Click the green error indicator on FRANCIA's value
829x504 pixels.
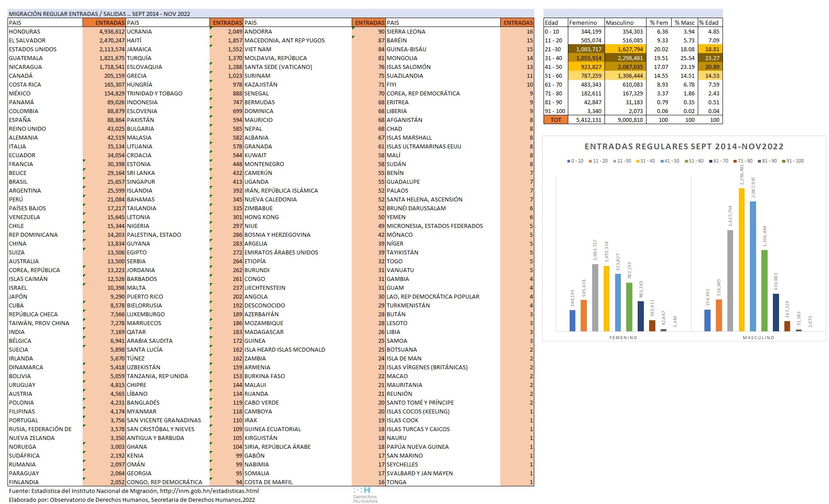point(84,161)
